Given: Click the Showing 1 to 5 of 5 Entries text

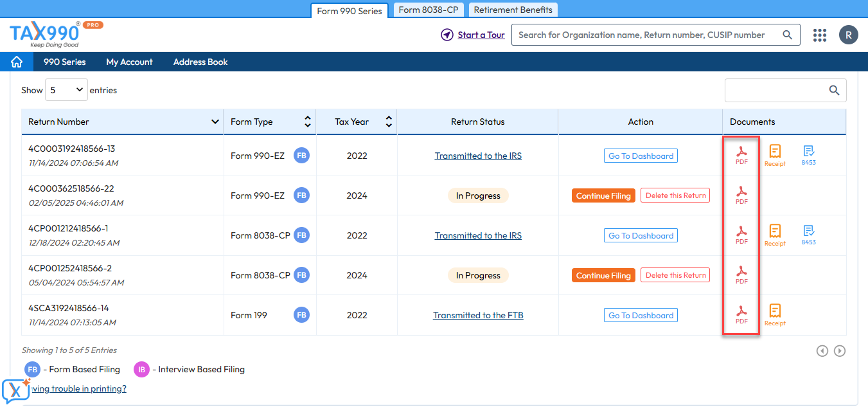Looking at the screenshot, I should [x=69, y=350].
